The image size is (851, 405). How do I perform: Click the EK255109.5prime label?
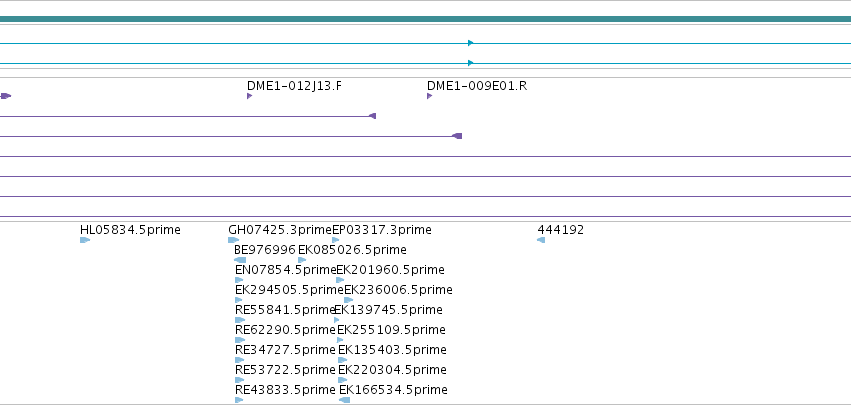(x=391, y=330)
